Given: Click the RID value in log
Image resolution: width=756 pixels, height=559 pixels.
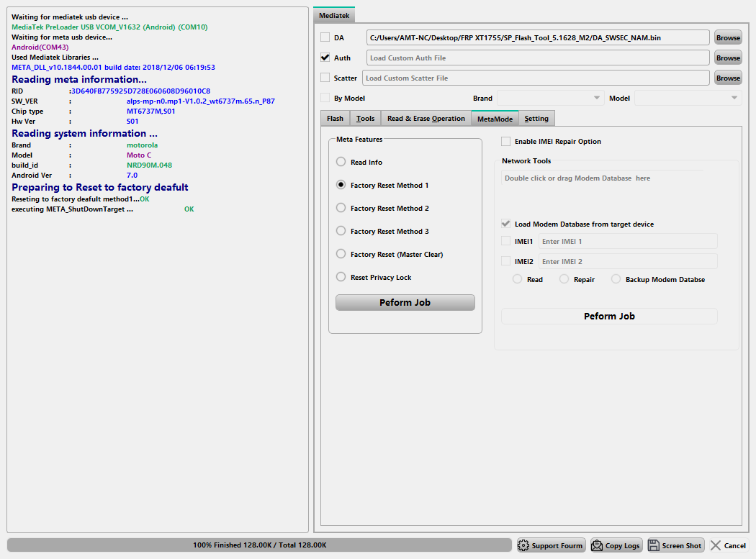Looking at the screenshot, I should click(x=140, y=91).
